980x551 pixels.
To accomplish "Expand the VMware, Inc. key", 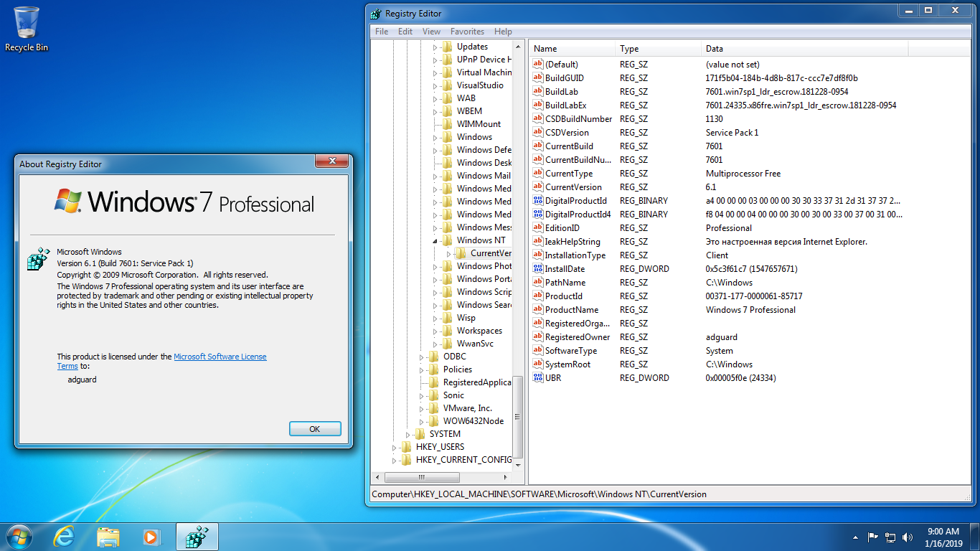I will (x=423, y=408).
